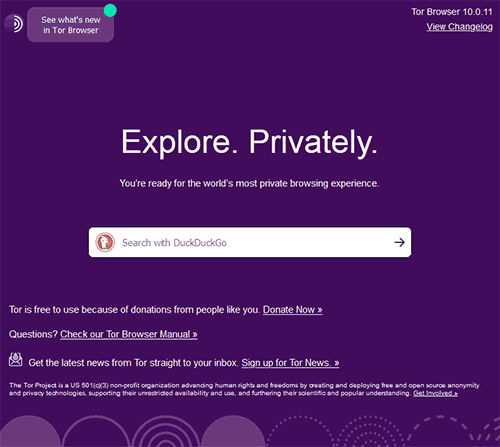Follow the Donate Now link
The width and height of the screenshot is (500, 447).
292,310
